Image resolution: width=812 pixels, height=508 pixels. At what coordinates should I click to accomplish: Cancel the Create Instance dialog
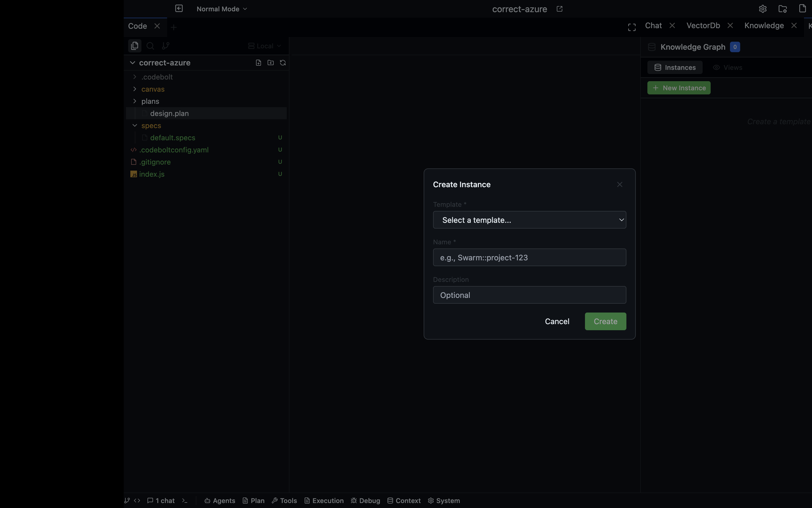pos(557,322)
